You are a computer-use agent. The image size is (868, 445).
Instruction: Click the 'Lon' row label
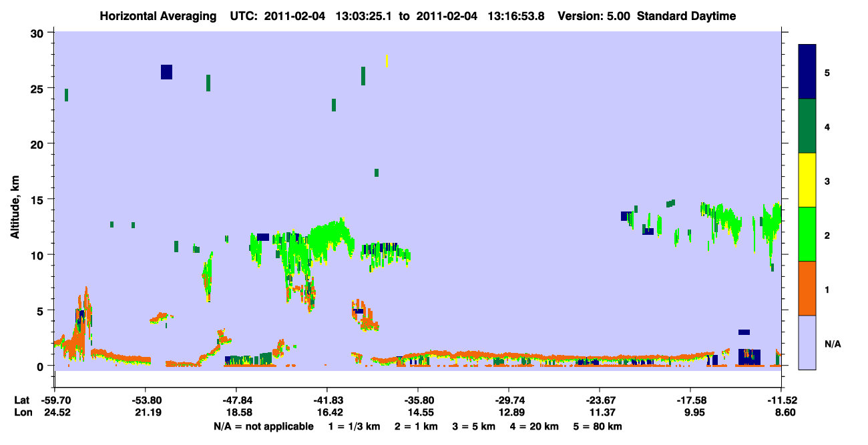22,412
